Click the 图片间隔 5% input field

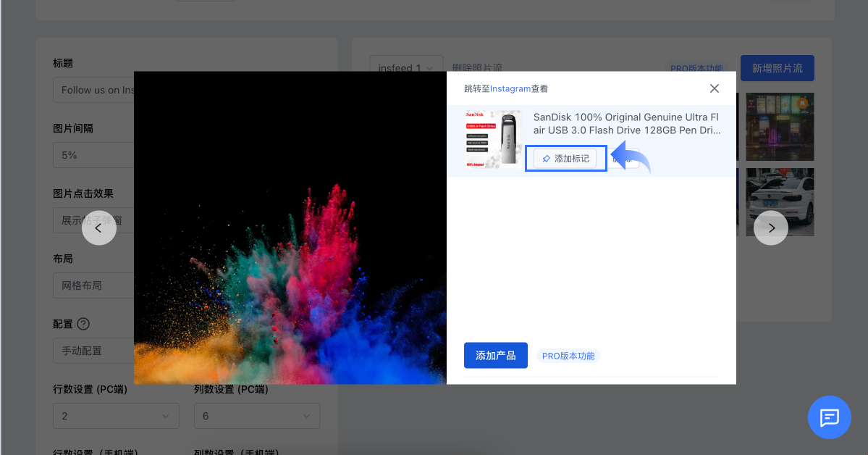point(93,155)
